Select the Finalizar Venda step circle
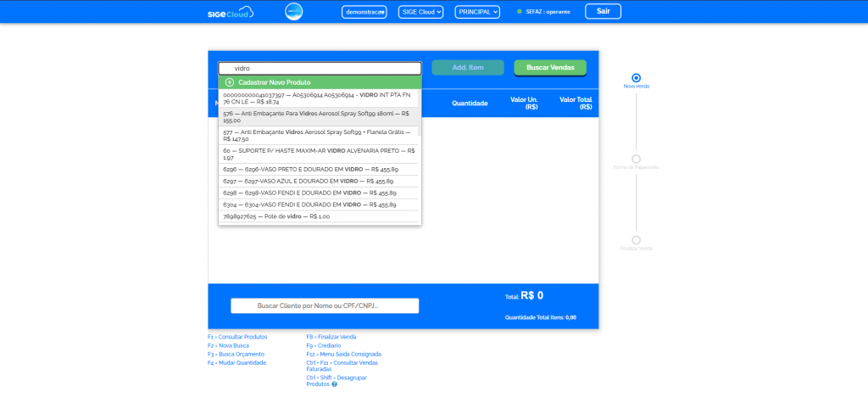 tap(637, 240)
